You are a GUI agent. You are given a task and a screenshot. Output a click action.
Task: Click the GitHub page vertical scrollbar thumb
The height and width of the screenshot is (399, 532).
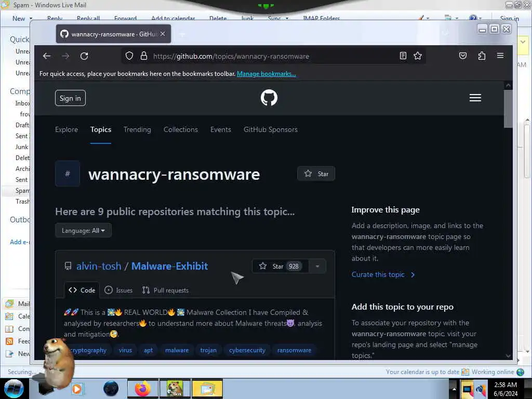(x=508, y=109)
